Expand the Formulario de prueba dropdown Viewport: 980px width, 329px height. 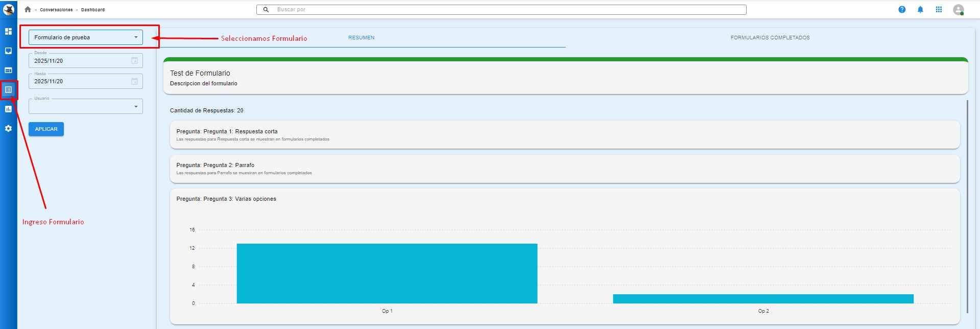click(x=85, y=37)
